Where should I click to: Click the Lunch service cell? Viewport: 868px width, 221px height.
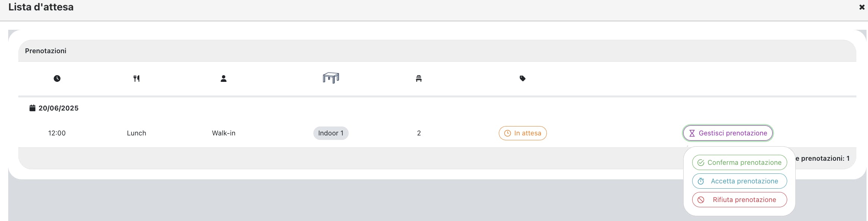[137, 133]
